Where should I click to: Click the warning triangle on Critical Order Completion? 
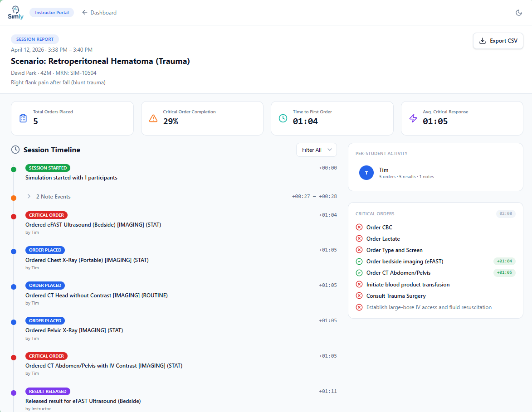pyautogui.click(x=153, y=117)
